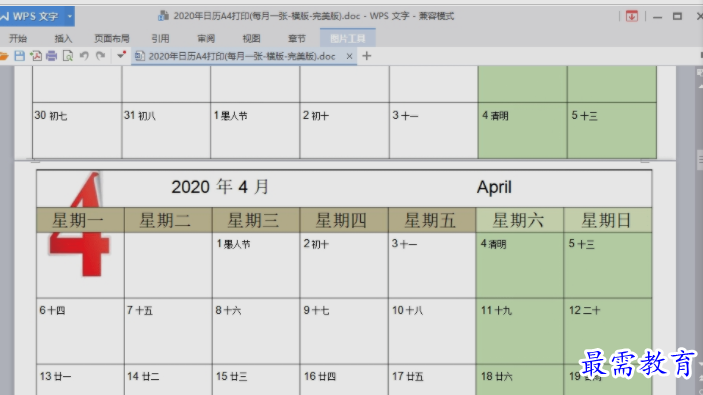Click the '30 初七' cell in March table
Image resolution: width=703 pixels, height=395 pixels.
pyautogui.click(x=77, y=130)
